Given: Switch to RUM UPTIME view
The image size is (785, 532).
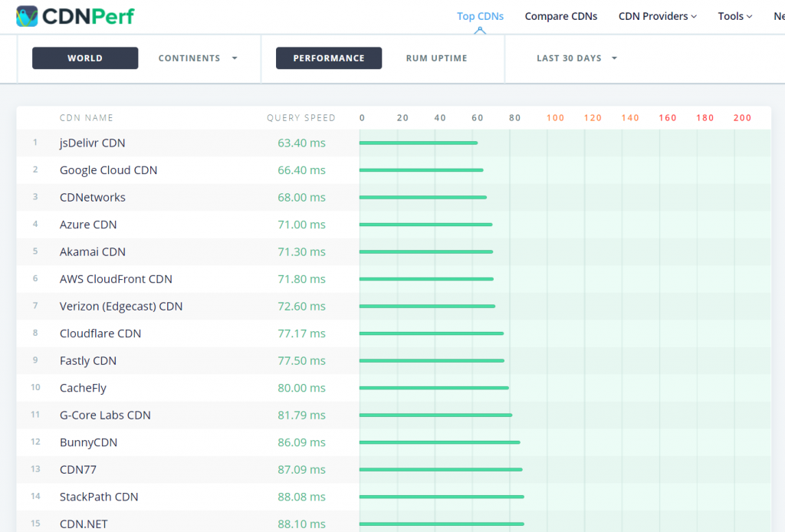Looking at the screenshot, I should [436, 58].
